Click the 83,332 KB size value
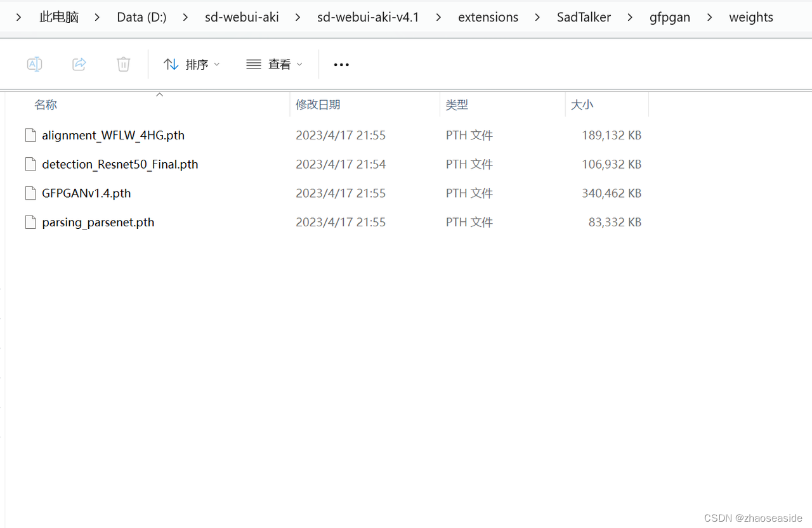This screenshot has width=812, height=528. [615, 222]
